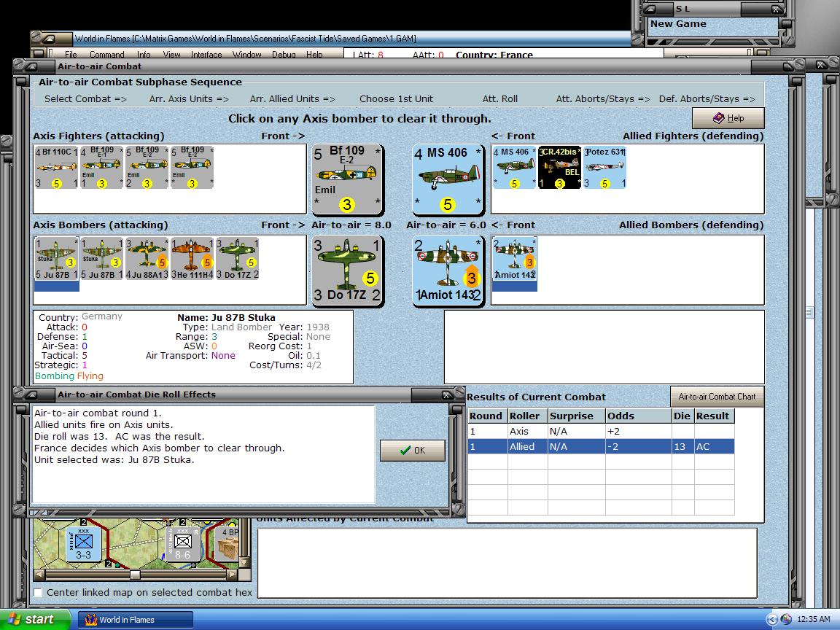
Task: Open the Air-to-air Combat Chart
Action: (x=717, y=397)
